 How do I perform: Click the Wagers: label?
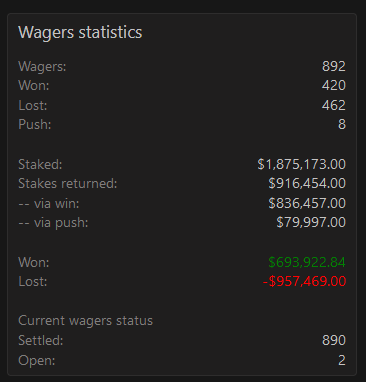[42, 66]
